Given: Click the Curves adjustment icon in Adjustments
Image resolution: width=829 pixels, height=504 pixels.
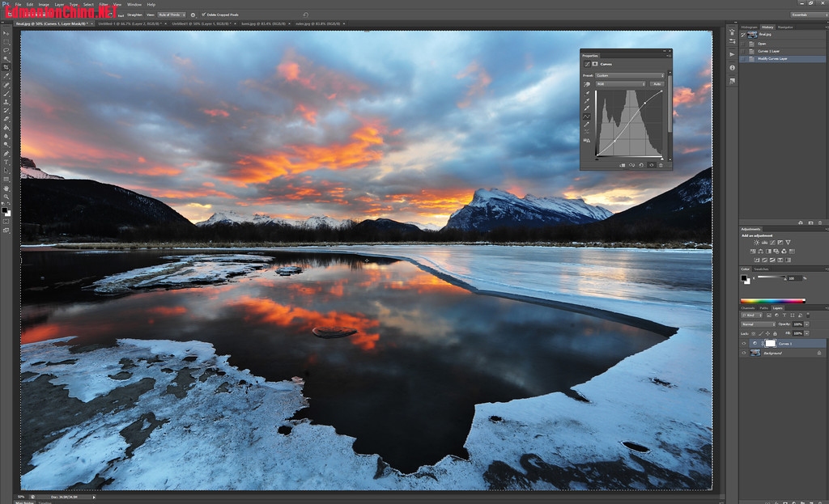Looking at the screenshot, I should [772, 243].
